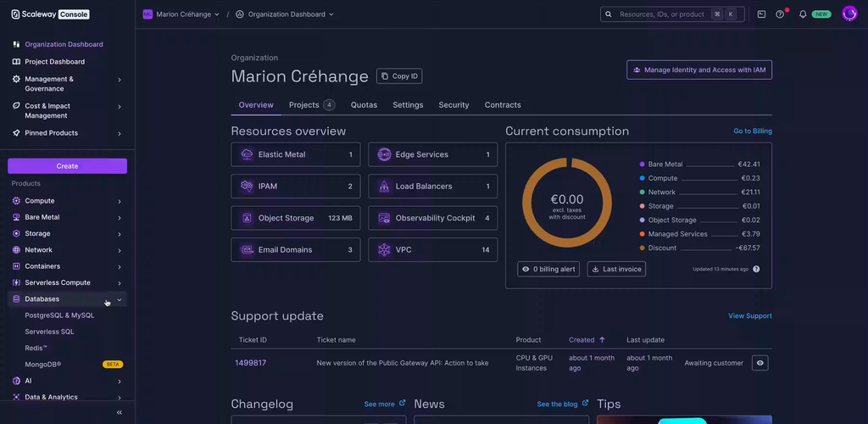Screen dimensions: 868x424
Task: Click the Elastic Metal resource icon
Action: coord(247,154)
